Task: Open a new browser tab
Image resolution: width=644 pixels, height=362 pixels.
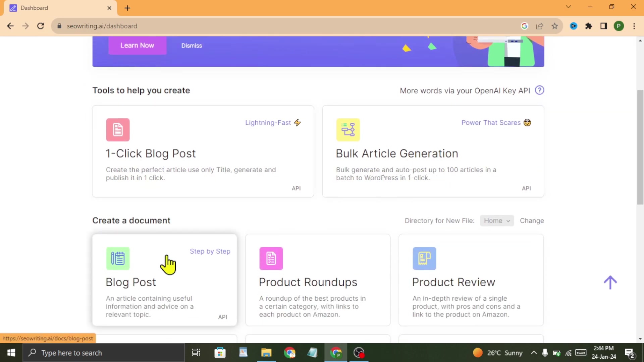Action: (x=127, y=8)
